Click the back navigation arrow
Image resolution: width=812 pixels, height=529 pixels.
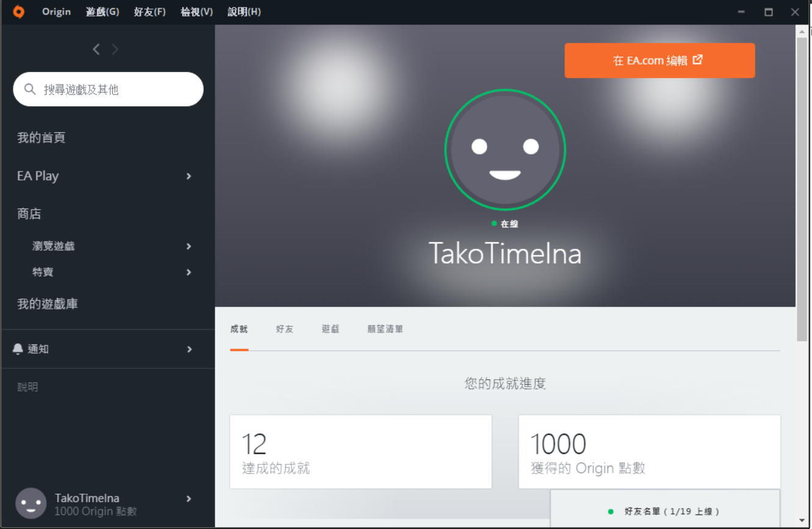click(96, 49)
